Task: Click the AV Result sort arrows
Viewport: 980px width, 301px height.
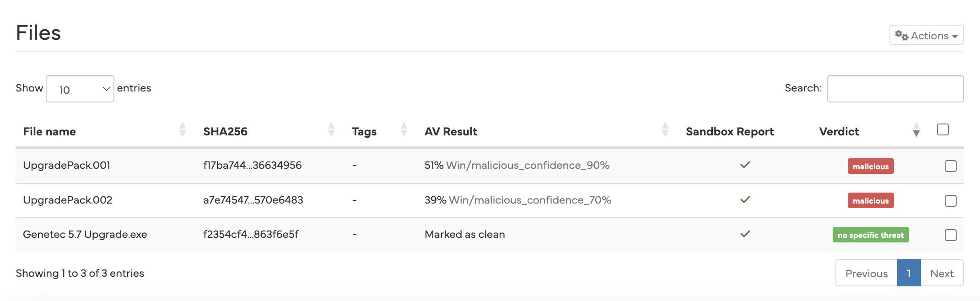Action: [x=665, y=130]
